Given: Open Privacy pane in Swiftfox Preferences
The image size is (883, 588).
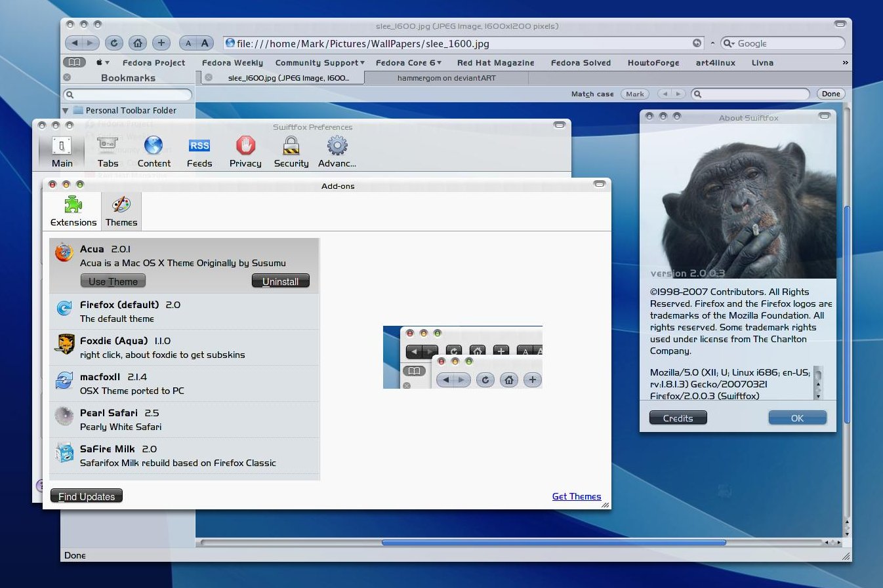Looking at the screenshot, I should pyautogui.click(x=245, y=151).
